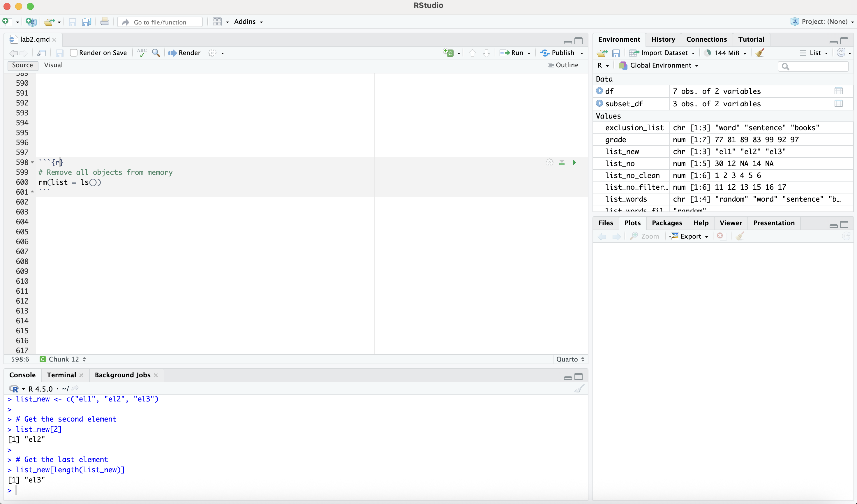Open the Addins dropdown menu
857x504 pixels.
248,22
